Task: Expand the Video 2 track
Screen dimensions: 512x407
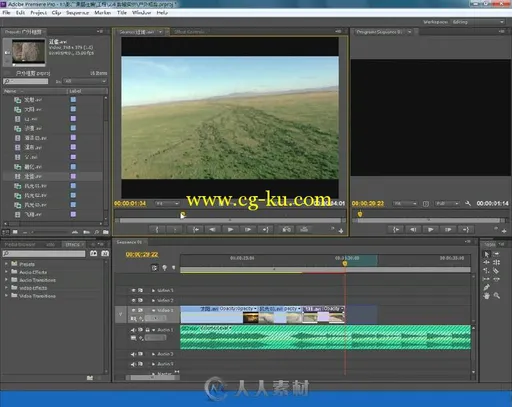Action: (153, 301)
